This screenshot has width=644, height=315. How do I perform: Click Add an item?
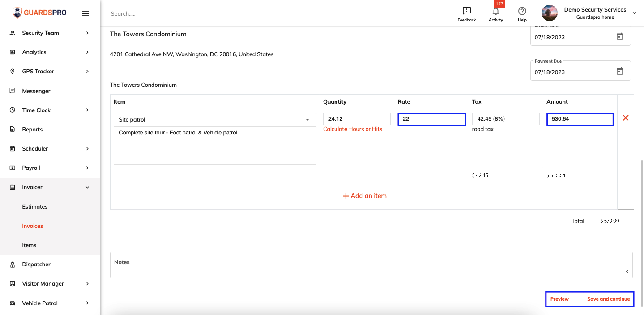tap(365, 196)
